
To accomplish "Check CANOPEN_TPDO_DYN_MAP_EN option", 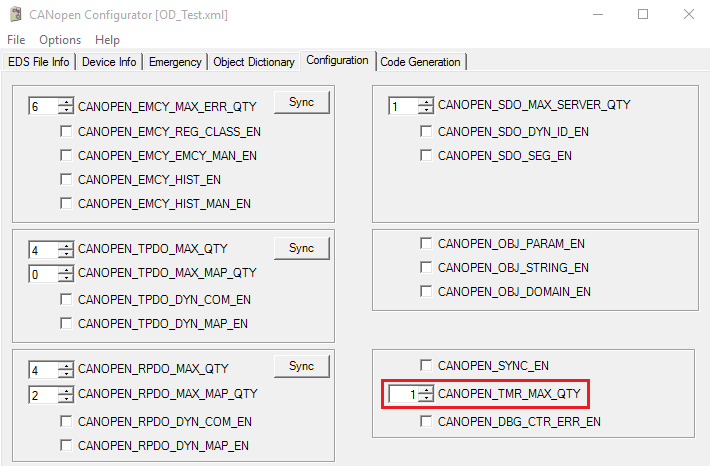I will click(66, 323).
